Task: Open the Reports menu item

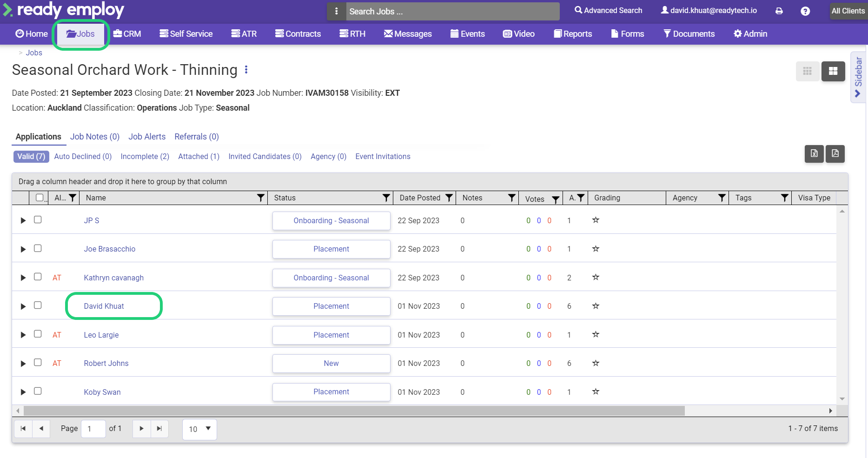Action: click(573, 34)
